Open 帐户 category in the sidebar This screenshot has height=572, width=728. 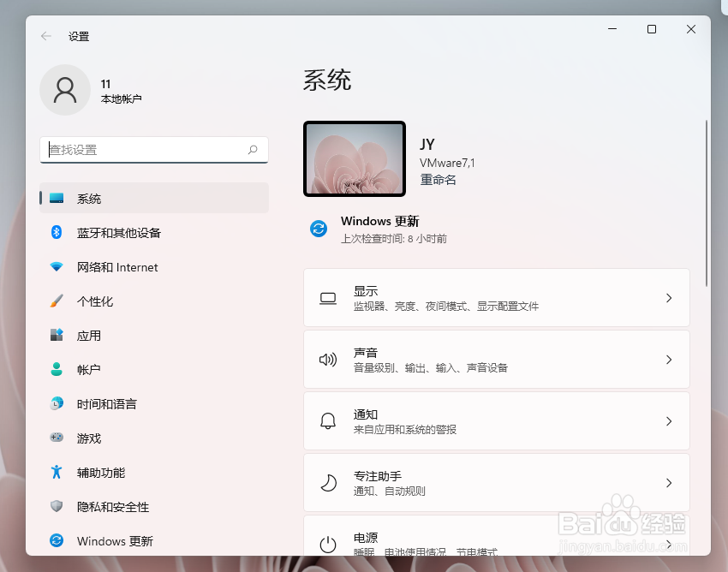point(154,370)
